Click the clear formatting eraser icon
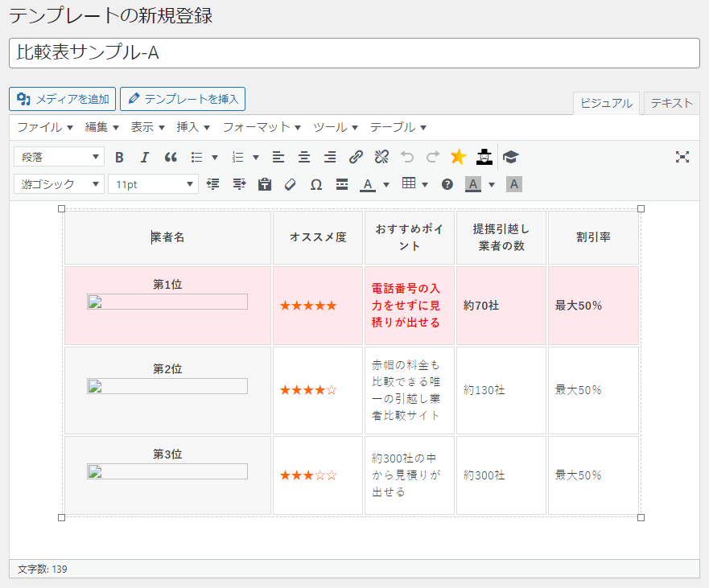Screen dimensions: 709x588 point(291,184)
